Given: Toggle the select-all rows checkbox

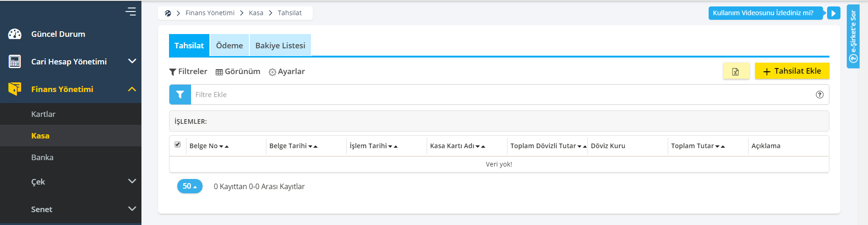Looking at the screenshot, I should 178,144.
